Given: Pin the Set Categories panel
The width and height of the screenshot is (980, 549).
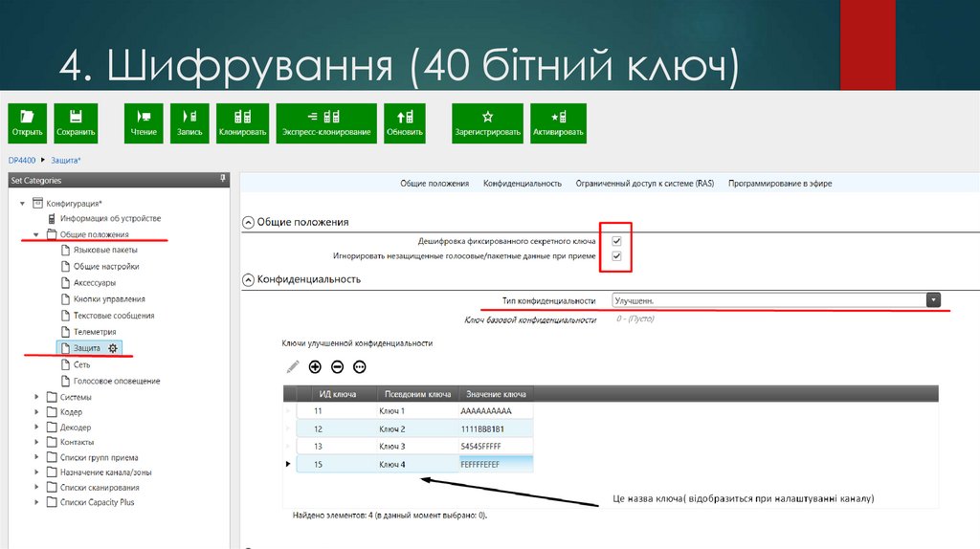Looking at the screenshot, I should (x=222, y=179).
